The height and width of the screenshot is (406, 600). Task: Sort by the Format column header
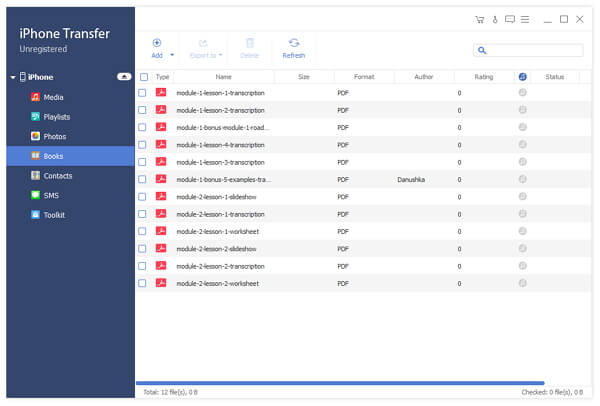[364, 77]
